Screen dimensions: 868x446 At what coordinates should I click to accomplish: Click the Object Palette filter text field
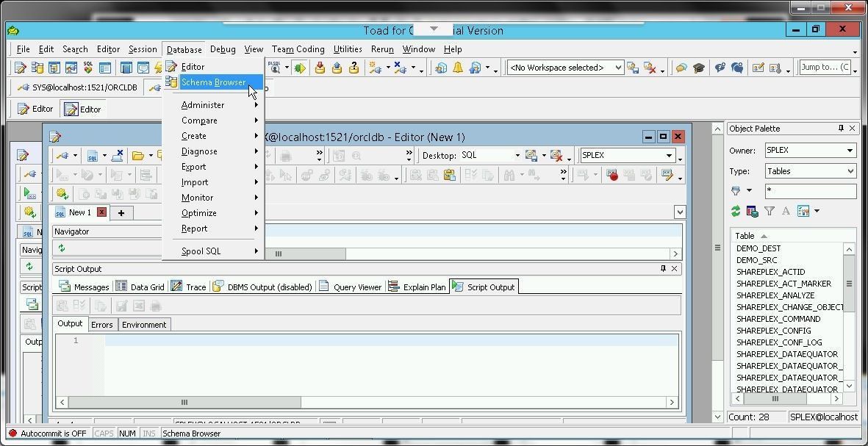click(x=811, y=191)
